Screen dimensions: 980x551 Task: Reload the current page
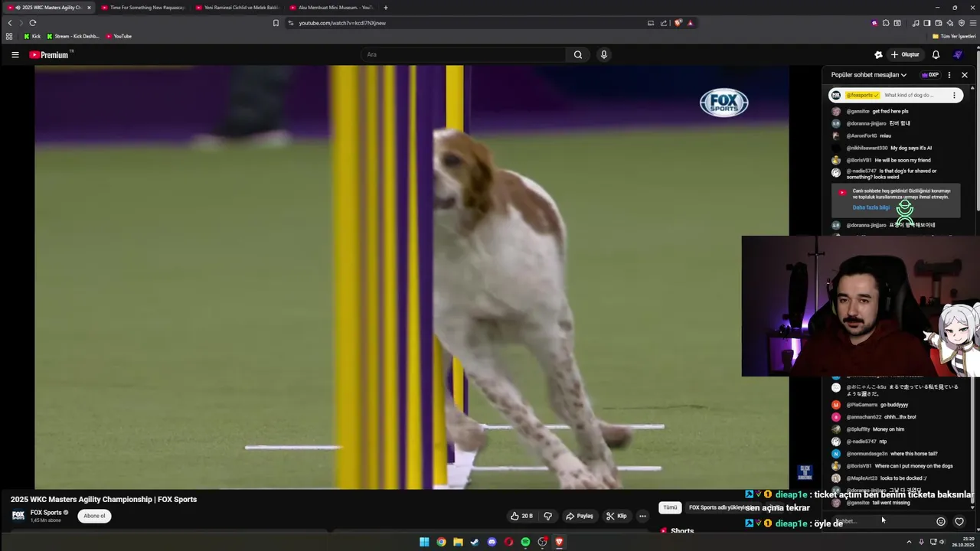click(32, 23)
